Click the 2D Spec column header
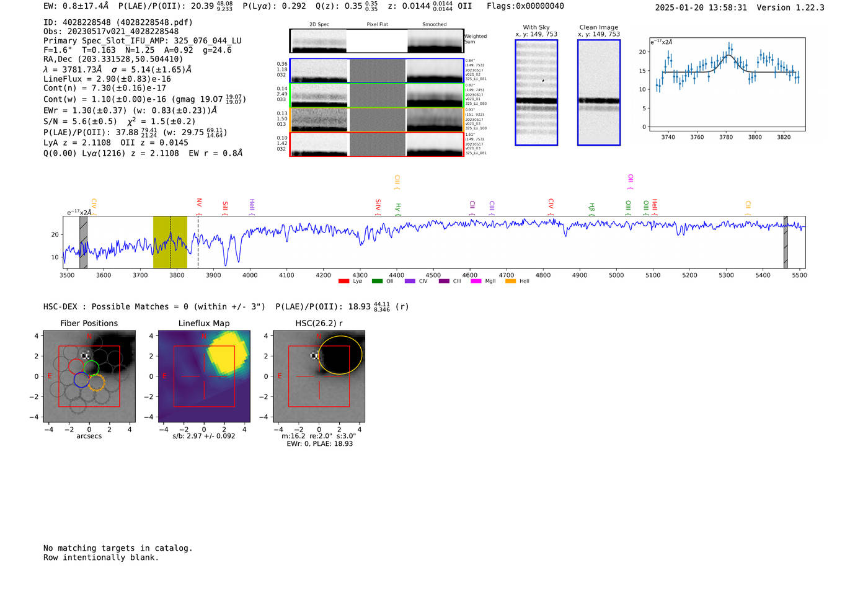The height and width of the screenshot is (591, 868). point(319,24)
